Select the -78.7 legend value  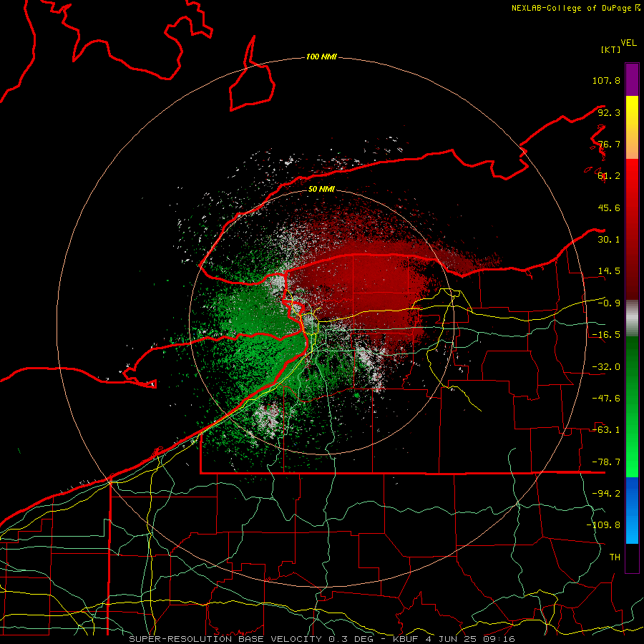[x=606, y=462]
